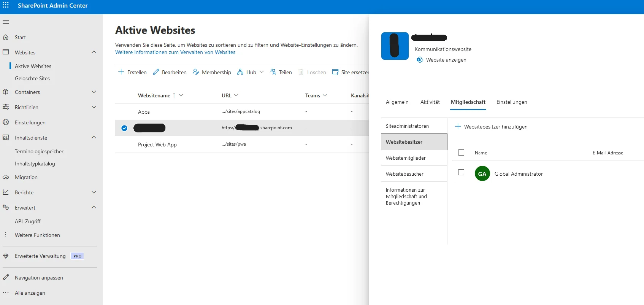This screenshot has height=305, width=644.
Task: Click the Teilen share icon
Action: 273,72
